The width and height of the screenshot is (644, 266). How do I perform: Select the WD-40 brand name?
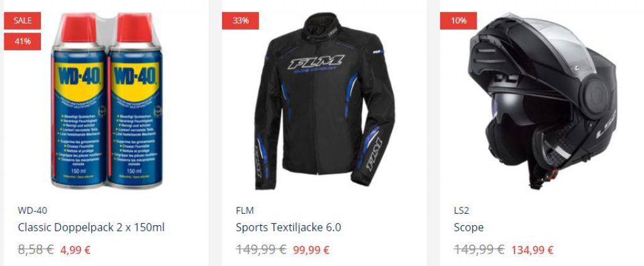33,211
